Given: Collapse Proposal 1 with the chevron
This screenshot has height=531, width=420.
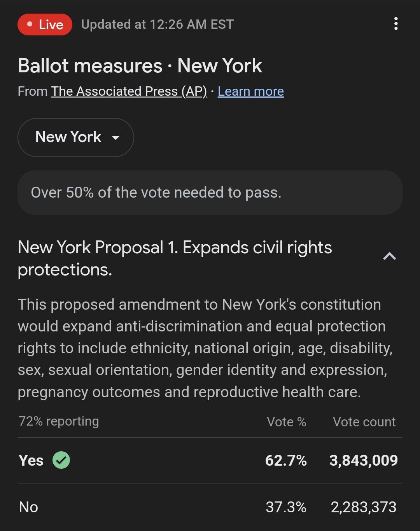Looking at the screenshot, I should point(389,256).
